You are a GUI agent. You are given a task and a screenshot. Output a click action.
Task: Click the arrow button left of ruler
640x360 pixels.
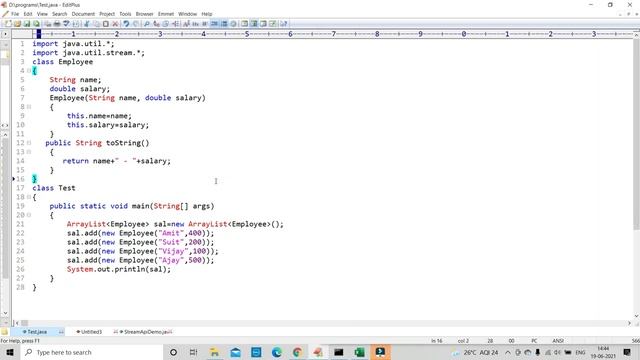click(x=5, y=34)
